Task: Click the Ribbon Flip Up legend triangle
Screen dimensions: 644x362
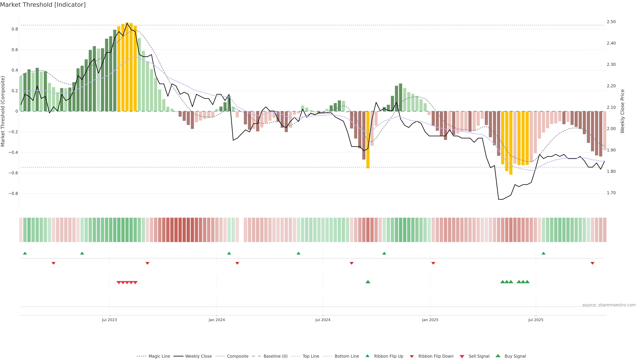Action: [x=367, y=356]
